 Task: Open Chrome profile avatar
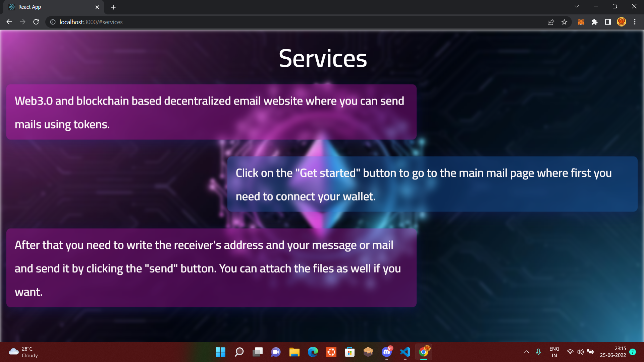621,22
